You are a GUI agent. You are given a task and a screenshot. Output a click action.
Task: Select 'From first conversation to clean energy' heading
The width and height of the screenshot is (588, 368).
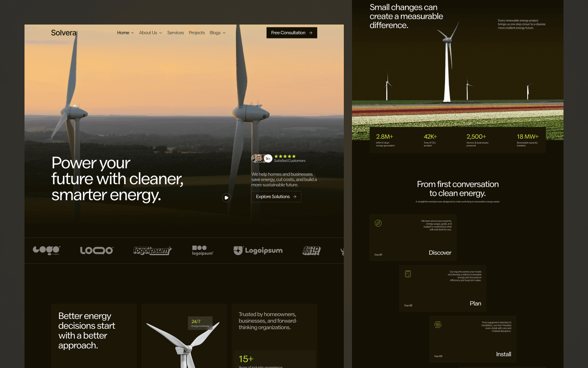click(x=458, y=188)
